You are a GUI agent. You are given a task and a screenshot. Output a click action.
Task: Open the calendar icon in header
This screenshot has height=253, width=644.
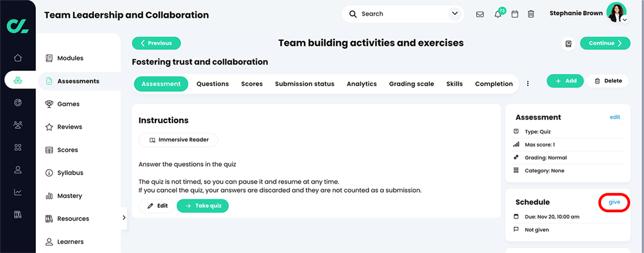click(515, 14)
